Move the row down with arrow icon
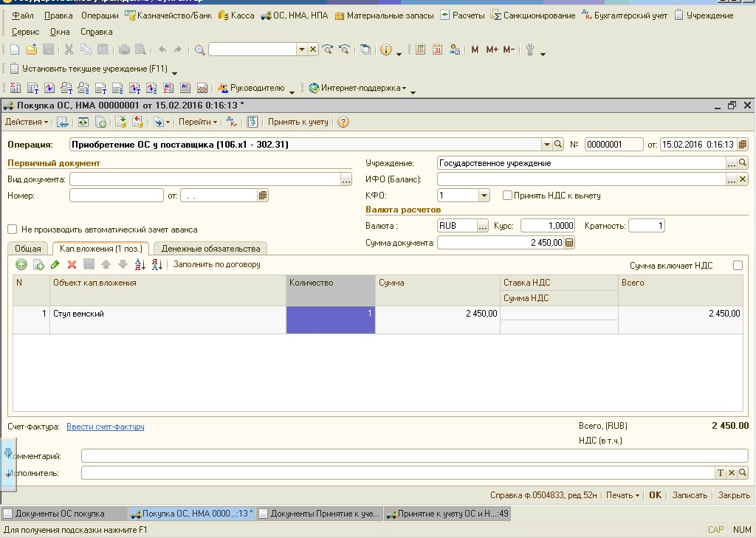This screenshot has width=756, height=538. point(123,264)
